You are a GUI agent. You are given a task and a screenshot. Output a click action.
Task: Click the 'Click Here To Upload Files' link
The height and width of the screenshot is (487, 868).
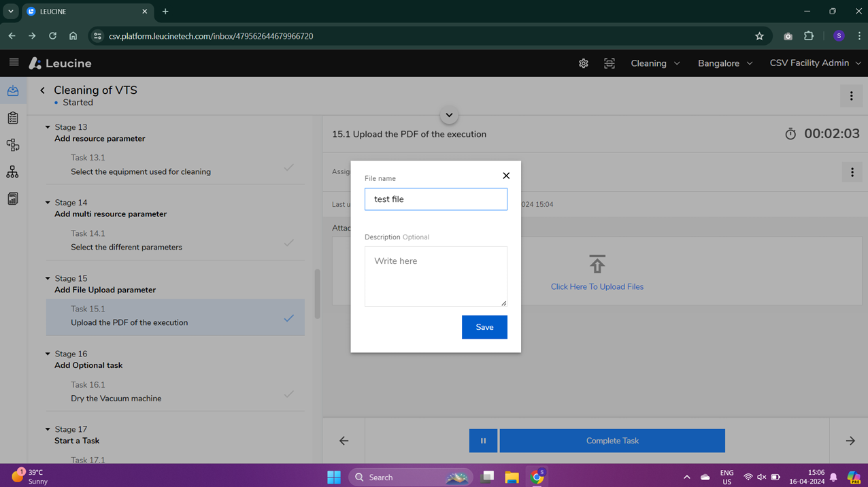pos(597,287)
